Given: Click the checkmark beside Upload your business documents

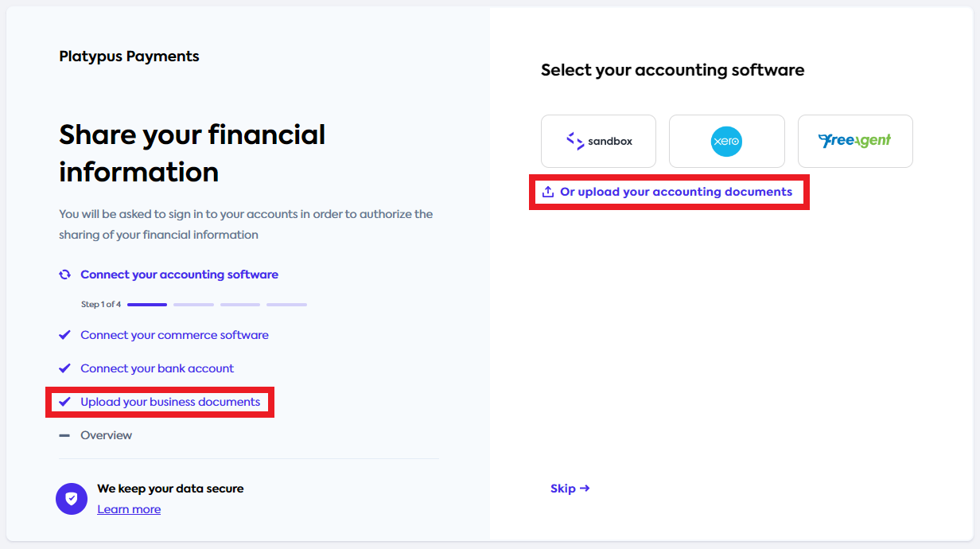Looking at the screenshot, I should click(x=64, y=402).
